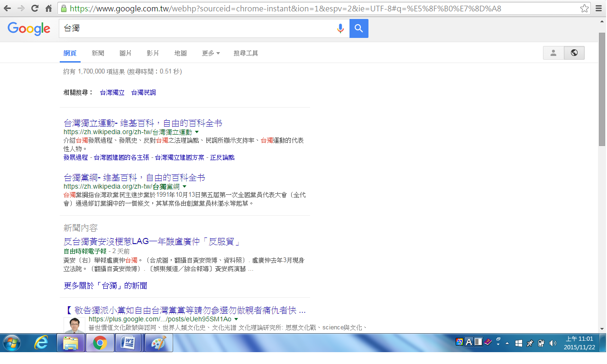
Task: Open the Windows Start orb
Action: coord(11,343)
